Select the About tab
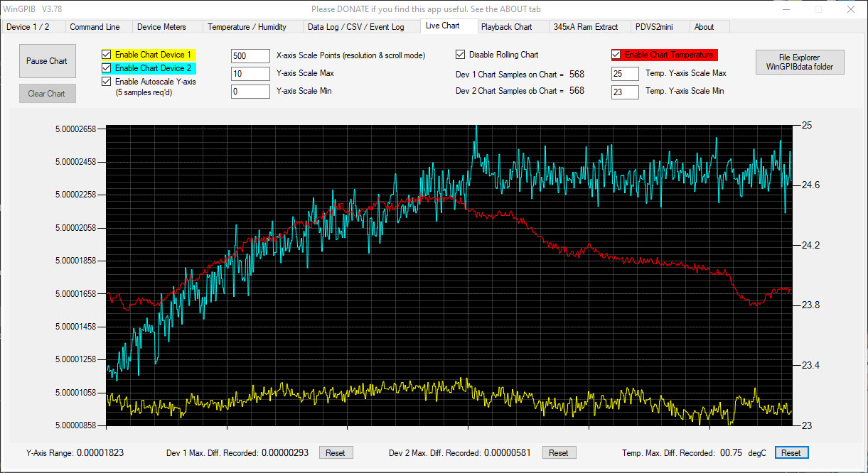Viewport: 868px width, 473px height. pyautogui.click(x=704, y=27)
